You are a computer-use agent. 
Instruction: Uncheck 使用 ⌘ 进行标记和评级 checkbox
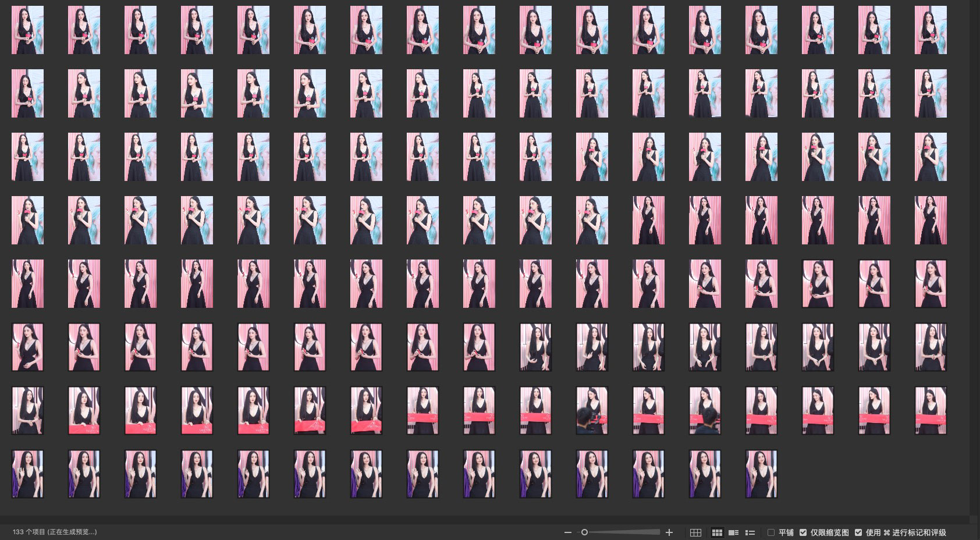pos(858,532)
